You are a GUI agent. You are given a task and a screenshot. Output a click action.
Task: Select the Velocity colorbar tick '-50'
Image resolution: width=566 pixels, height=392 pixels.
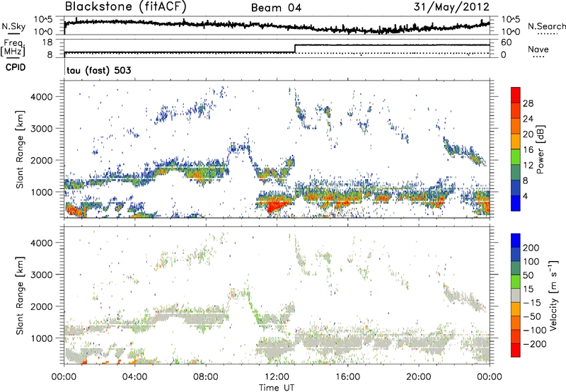(531, 316)
